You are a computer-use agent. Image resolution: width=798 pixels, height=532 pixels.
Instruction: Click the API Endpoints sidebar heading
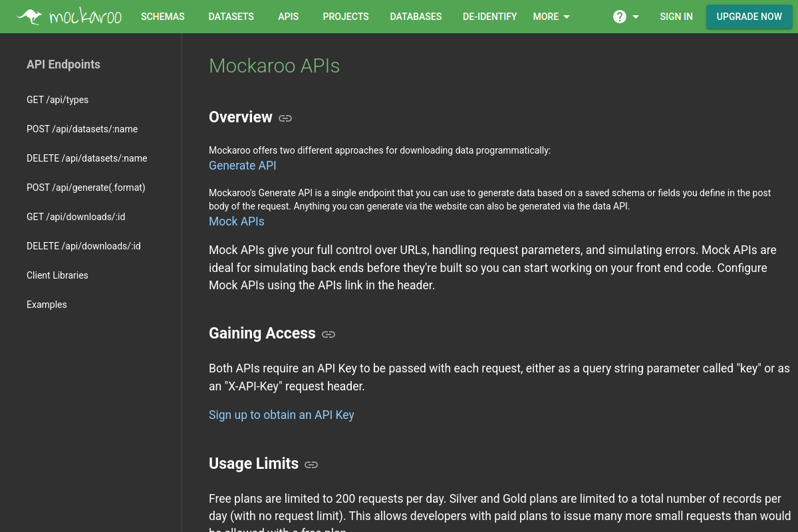pyautogui.click(x=63, y=65)
